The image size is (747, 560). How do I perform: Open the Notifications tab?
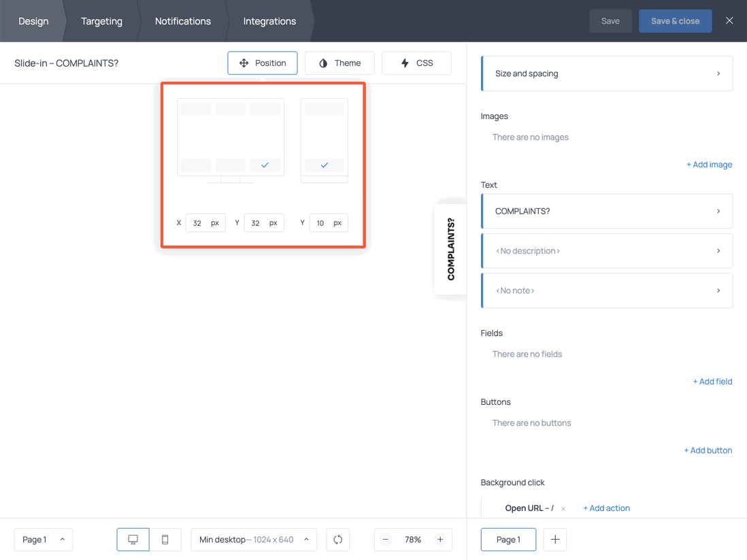click(182, 21)
